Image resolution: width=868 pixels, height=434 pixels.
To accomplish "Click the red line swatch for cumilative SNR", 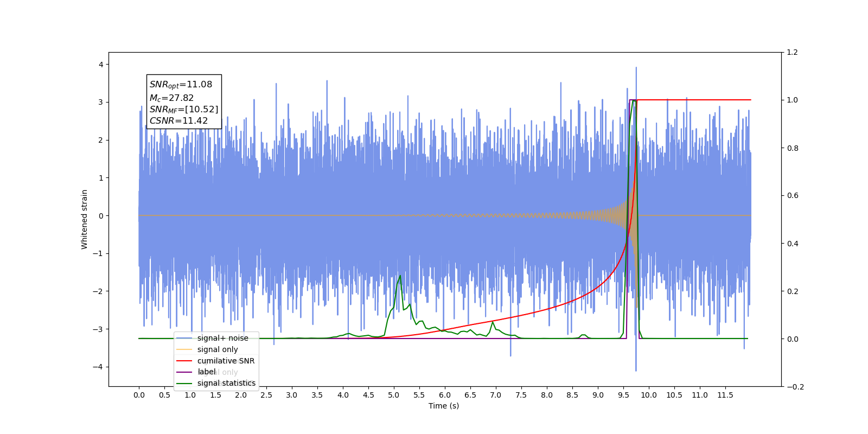I will 184,361.
